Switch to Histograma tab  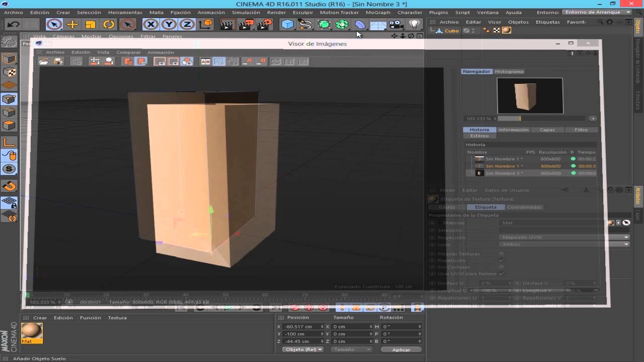coord(509,71)
